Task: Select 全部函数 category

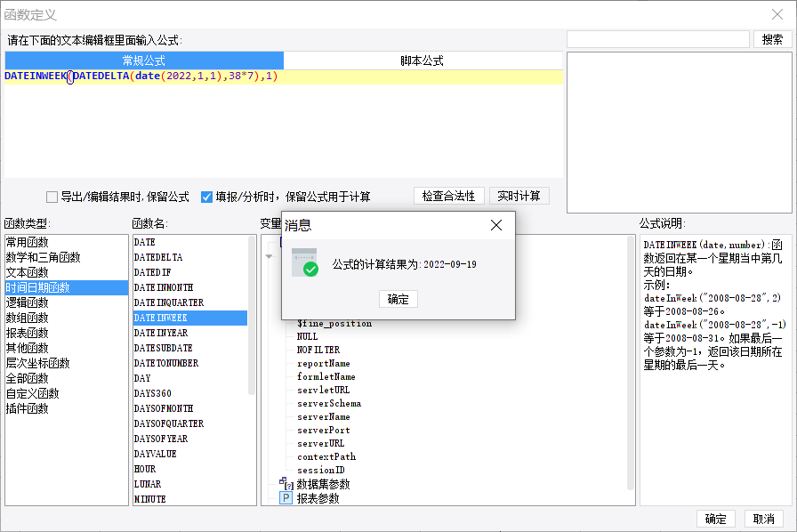Action: tap(66, 378)
